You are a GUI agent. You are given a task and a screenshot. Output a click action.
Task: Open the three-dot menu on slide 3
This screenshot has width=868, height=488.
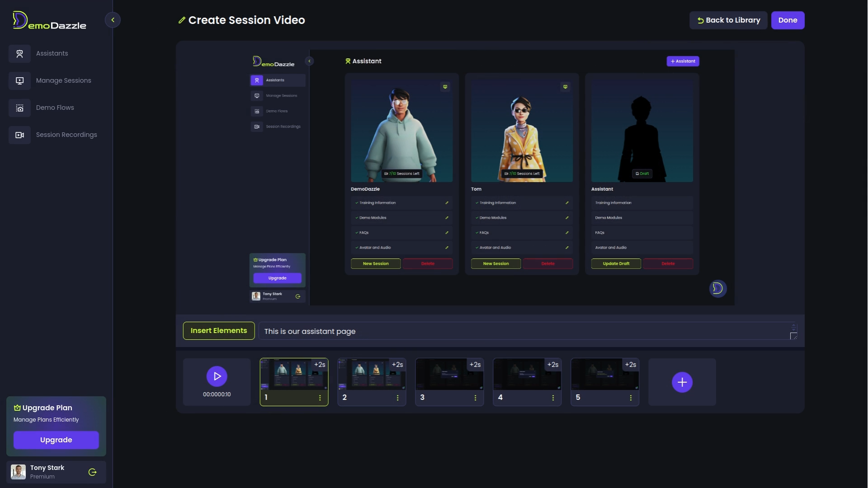475,398
